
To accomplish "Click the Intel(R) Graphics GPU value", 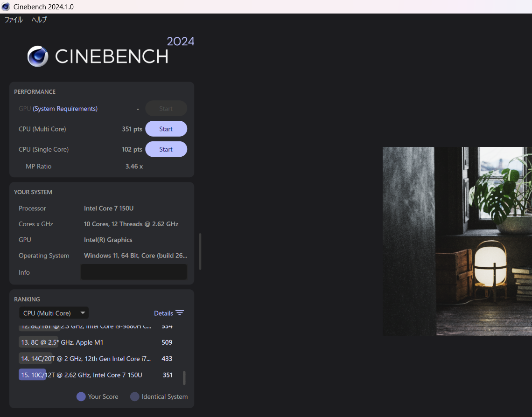I will pyautogui.click(x=108, y=240).
